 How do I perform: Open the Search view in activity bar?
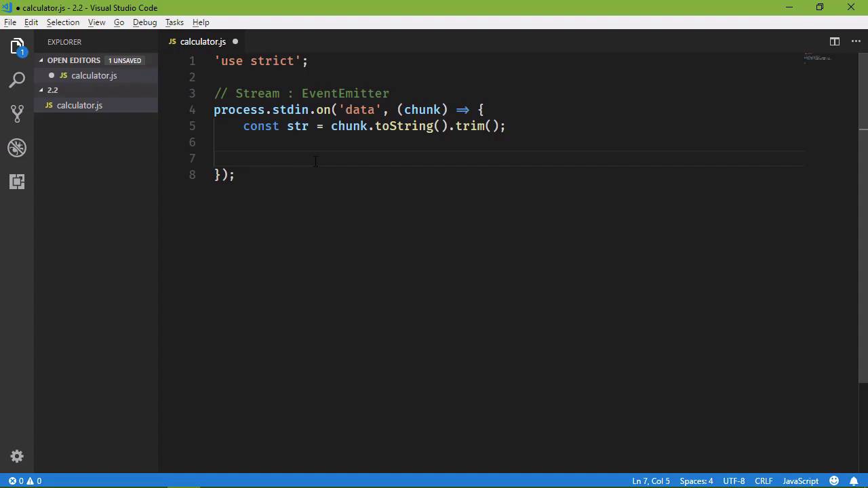coord(17,80)
